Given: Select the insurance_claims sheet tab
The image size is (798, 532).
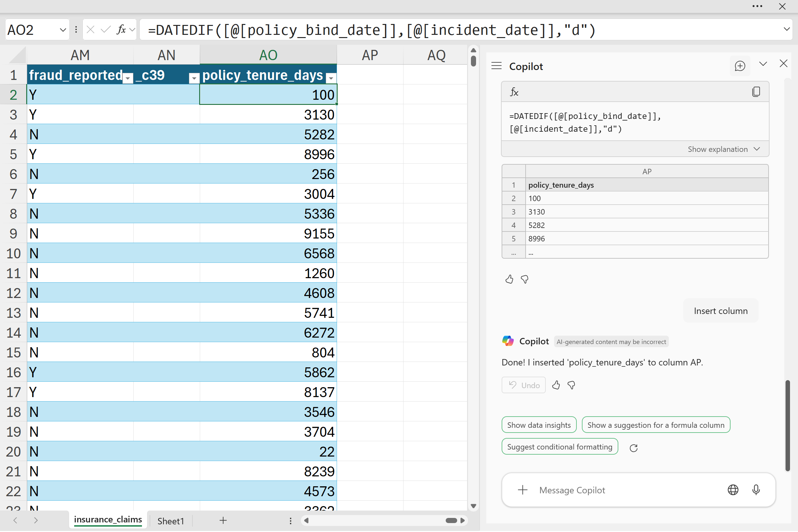Looking at the screenshot, I should point(108,520).
